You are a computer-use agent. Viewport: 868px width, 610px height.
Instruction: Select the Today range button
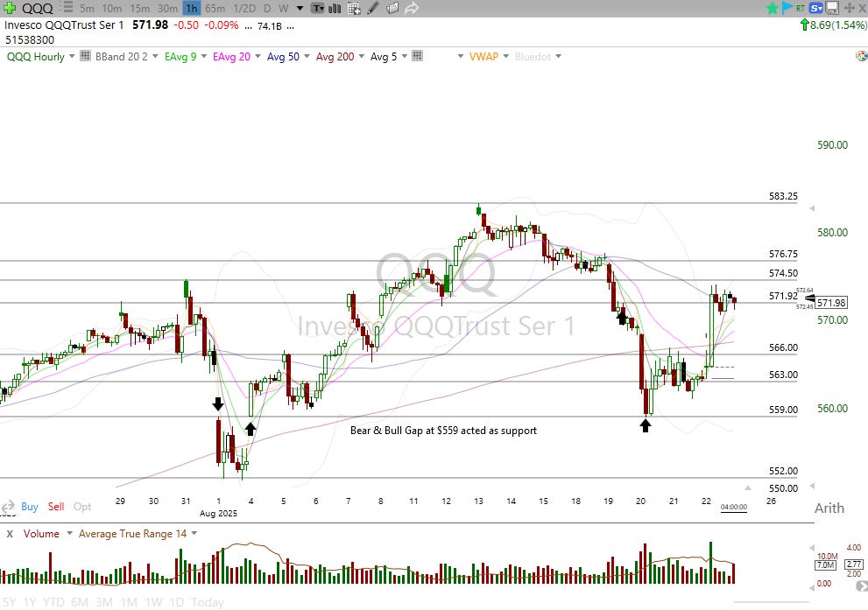[x=207, y=602]
